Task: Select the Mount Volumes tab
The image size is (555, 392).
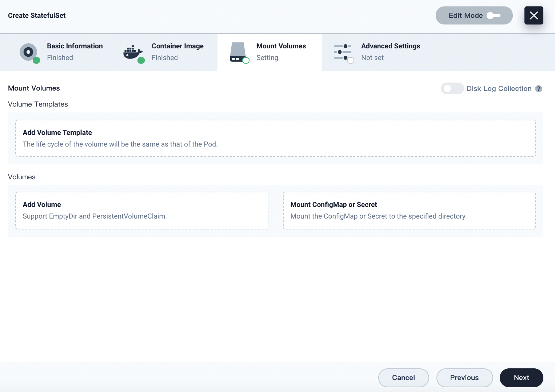Action: pyautogui.click(x=270, y=52)
